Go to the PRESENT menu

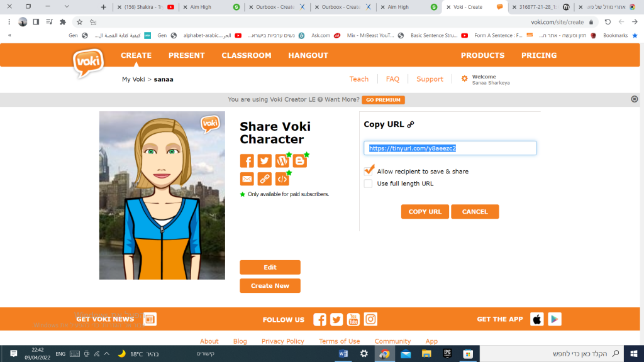pyautogui.click(x=186, y=55)
